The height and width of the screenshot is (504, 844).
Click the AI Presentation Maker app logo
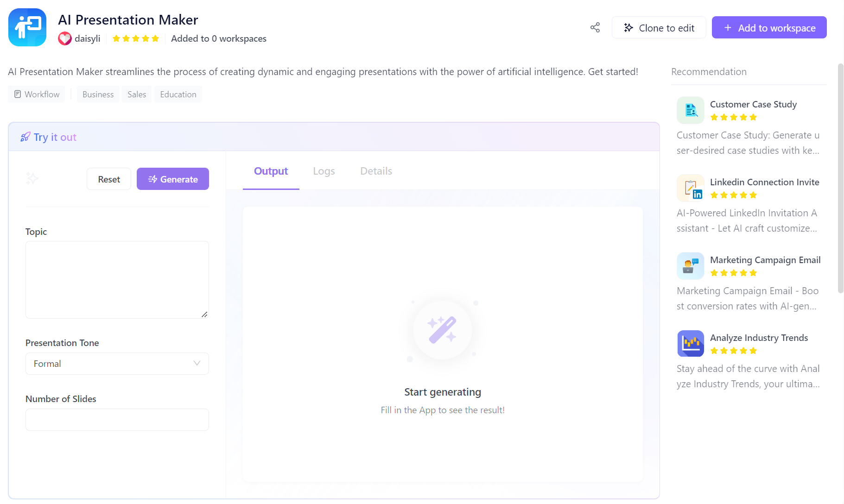pyautogui.click(x=27, y=27)
